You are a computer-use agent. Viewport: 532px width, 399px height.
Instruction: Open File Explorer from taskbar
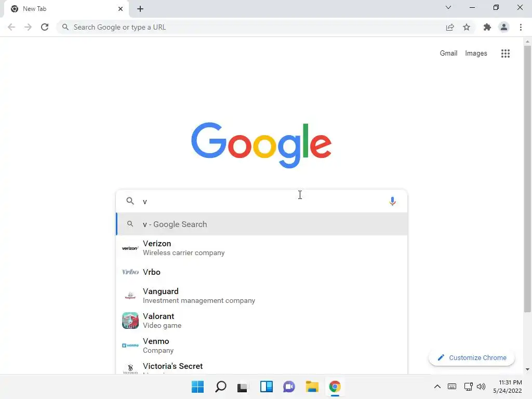pos(312,387)
